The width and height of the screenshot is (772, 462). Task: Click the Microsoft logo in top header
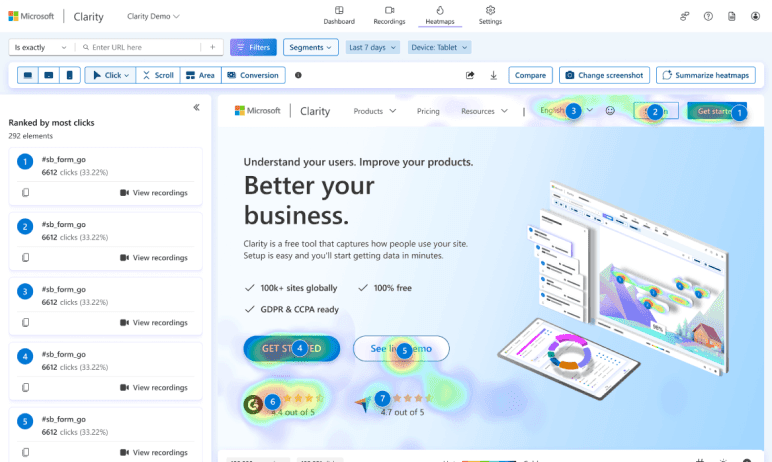click(x=31, y=16)
